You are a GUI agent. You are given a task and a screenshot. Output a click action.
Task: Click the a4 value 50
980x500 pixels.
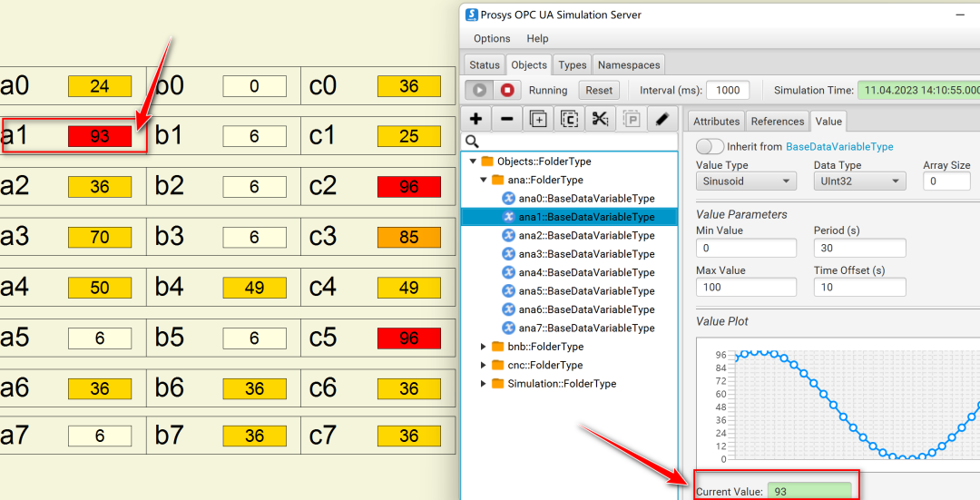100,288
